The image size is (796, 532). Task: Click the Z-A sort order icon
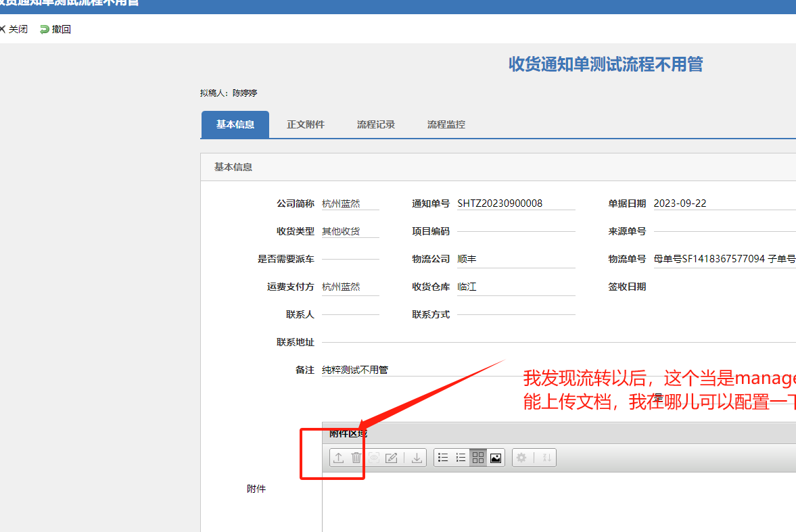tap(547, 458)
